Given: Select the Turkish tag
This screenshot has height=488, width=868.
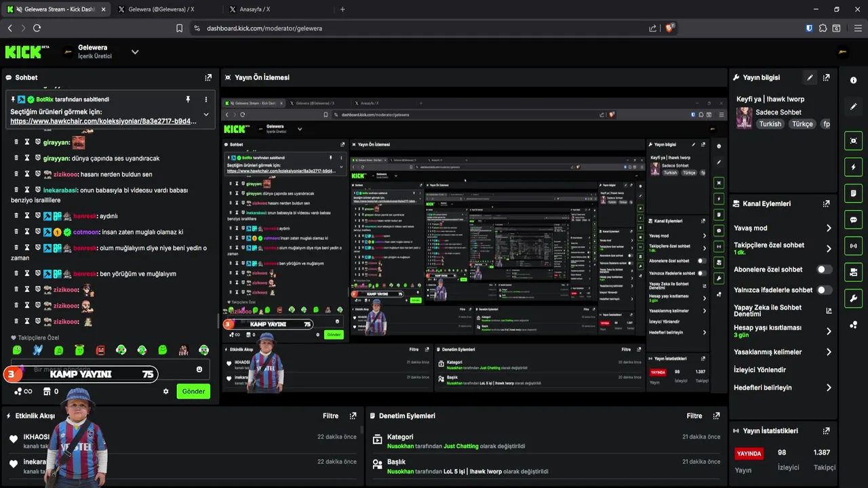Looking at the screenshot, I should pyautogui.click(x=770, y=124).
